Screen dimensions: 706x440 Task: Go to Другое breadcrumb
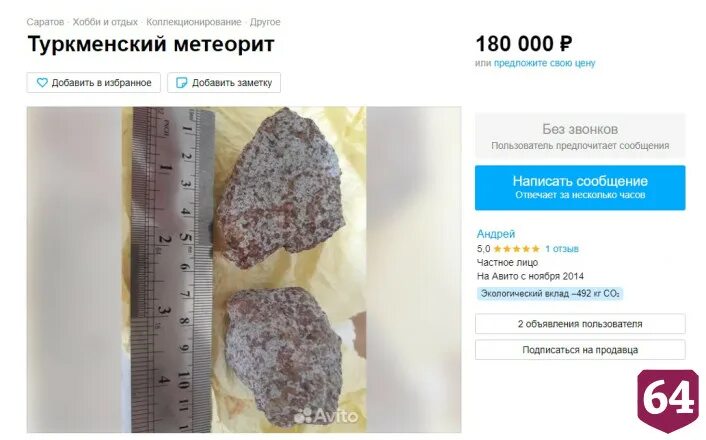(265, 22)
